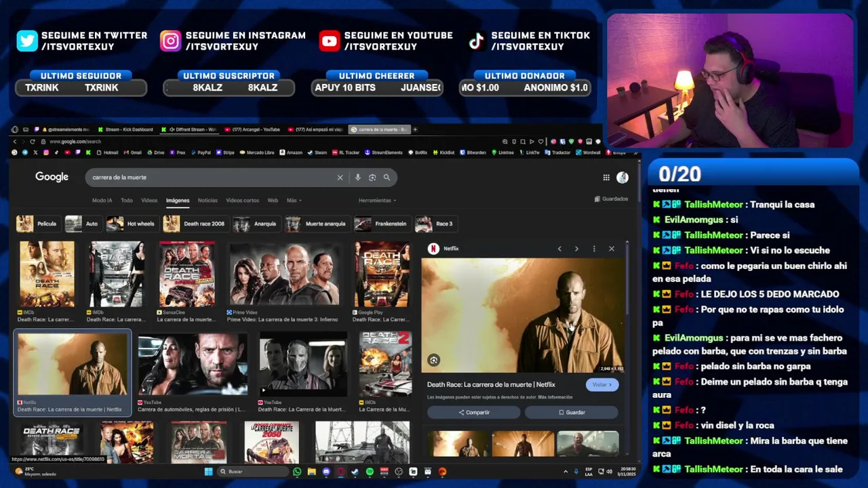This screenshot has height=488, width=868.
Task: Reload the page in browser toolbar
Action: [x=32, y=142]
